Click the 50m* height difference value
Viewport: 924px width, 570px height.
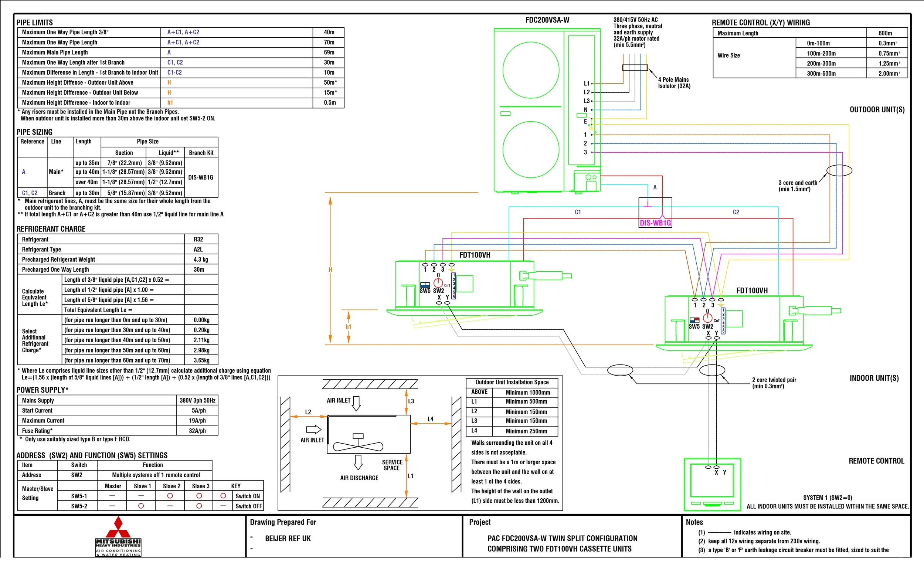click(330, 82)
